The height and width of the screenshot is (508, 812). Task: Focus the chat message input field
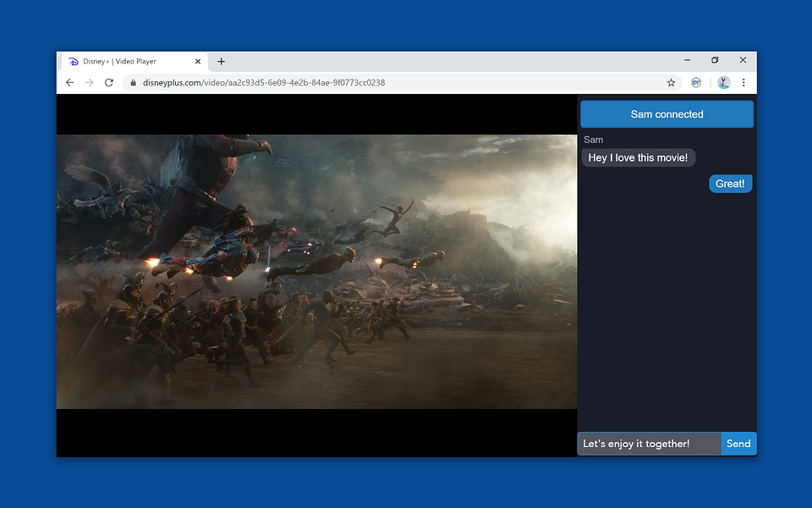click(x=649, y=444)
